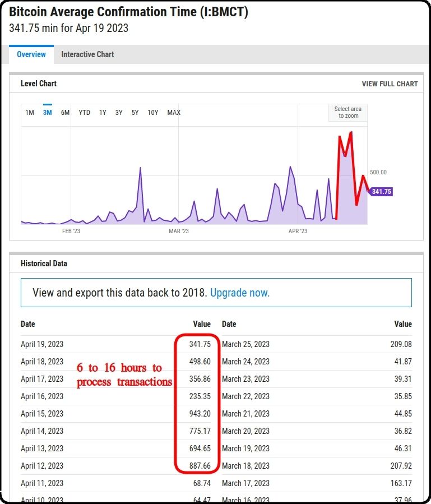This screenshot has width=431, height=504.
Task: Click the April 11, 2023 date cell
Action: [42, 483]
